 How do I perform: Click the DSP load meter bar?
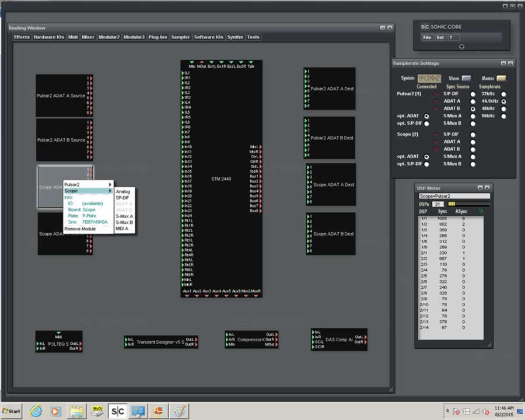469,204
